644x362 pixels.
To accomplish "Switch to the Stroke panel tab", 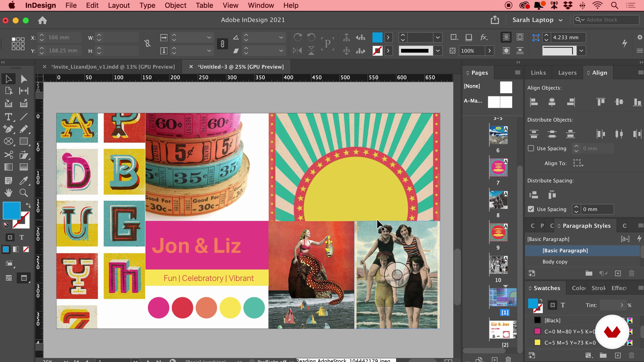I will pyautogui.click(x=598, y=288).
